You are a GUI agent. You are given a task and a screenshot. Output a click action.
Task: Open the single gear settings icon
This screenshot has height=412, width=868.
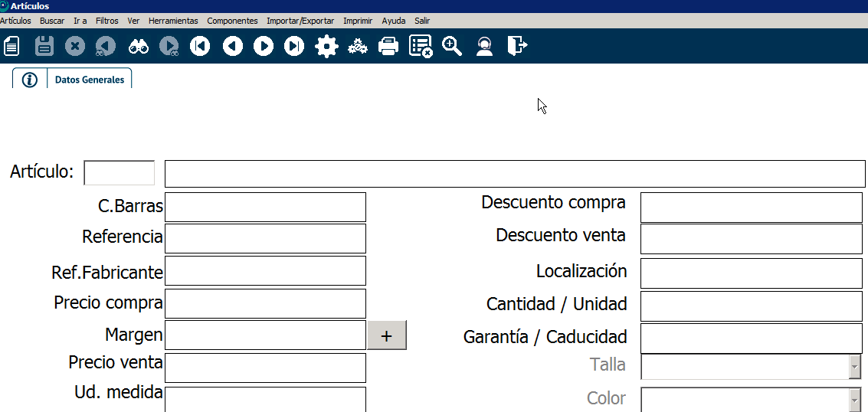click(326, 47)
